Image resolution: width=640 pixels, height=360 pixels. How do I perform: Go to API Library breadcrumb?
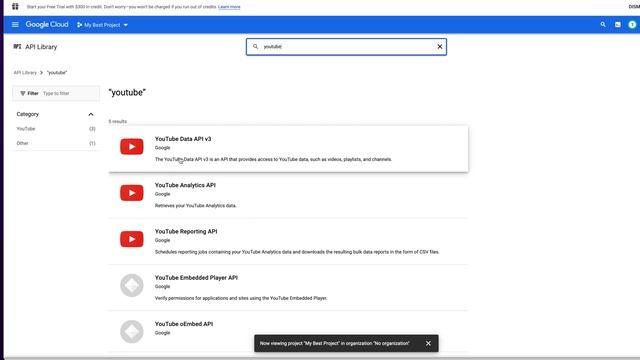tap(25, 73)
